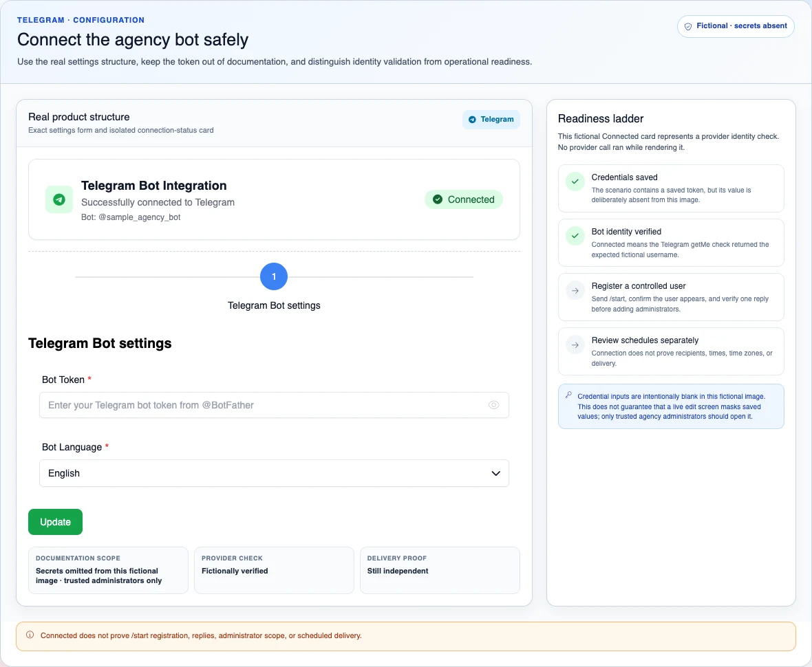Click the 'Bot: @sample_agency_bot' text
Viewport: 812px width, 667px height.
click(131, 217)
